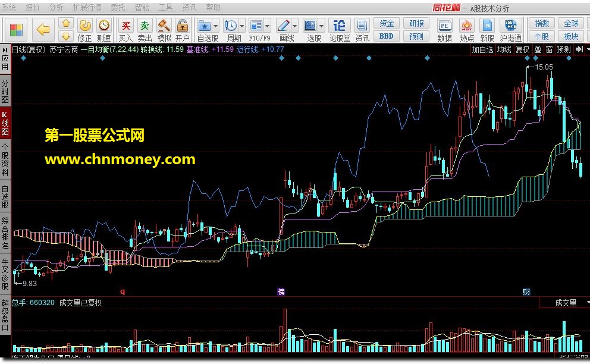
Task: Click the 加自选 add-to-watchlist button
Action: [482, 50]
